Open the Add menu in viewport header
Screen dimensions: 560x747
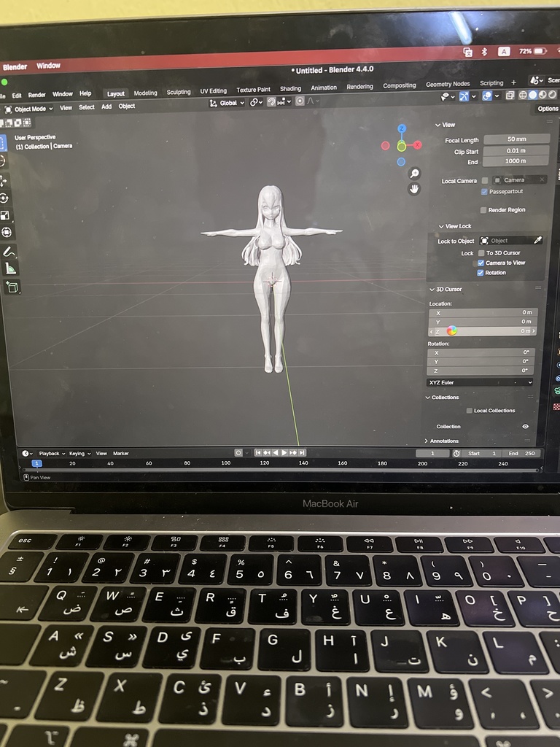point(106,107)
